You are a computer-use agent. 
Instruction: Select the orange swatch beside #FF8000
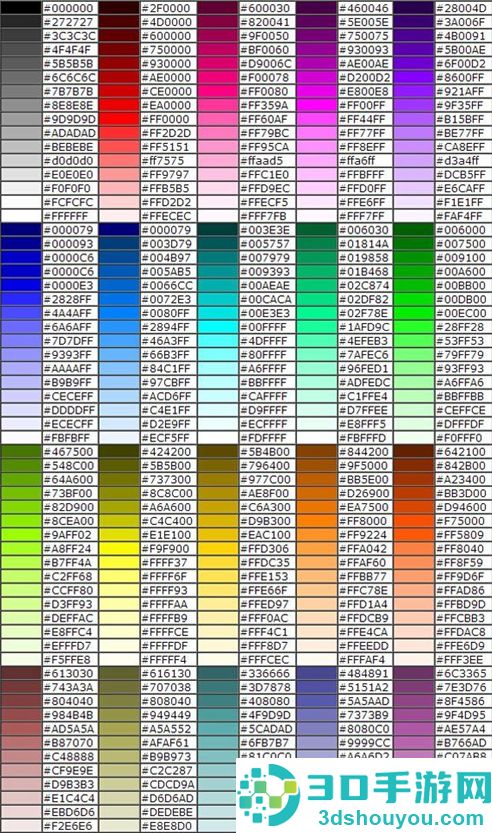point(316,521)
